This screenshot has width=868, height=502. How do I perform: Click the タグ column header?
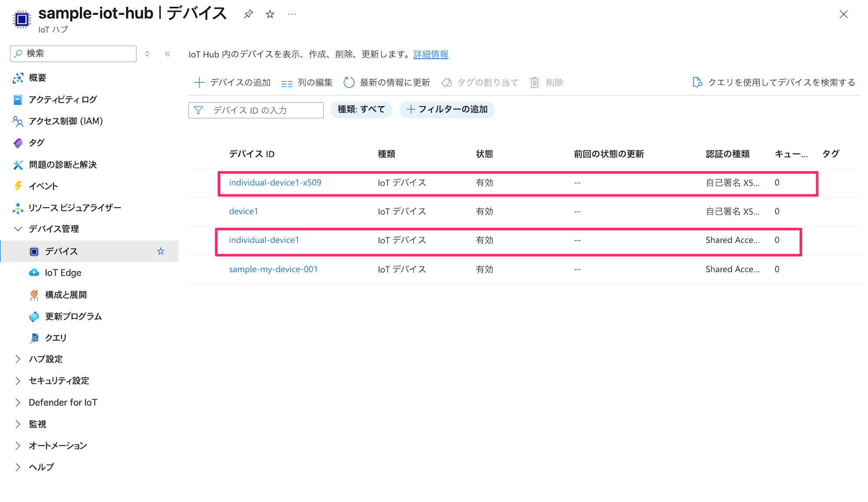tap(831, 154)
